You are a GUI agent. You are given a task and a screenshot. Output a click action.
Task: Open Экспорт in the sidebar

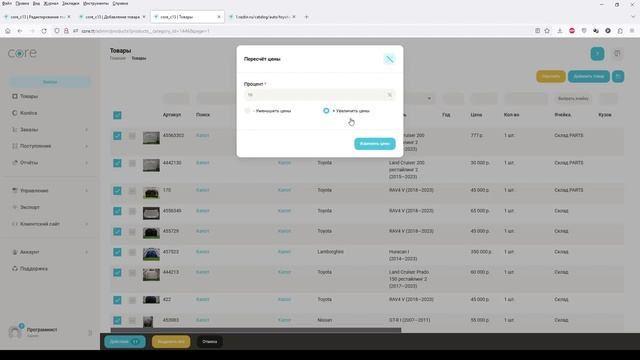(30, 207)
